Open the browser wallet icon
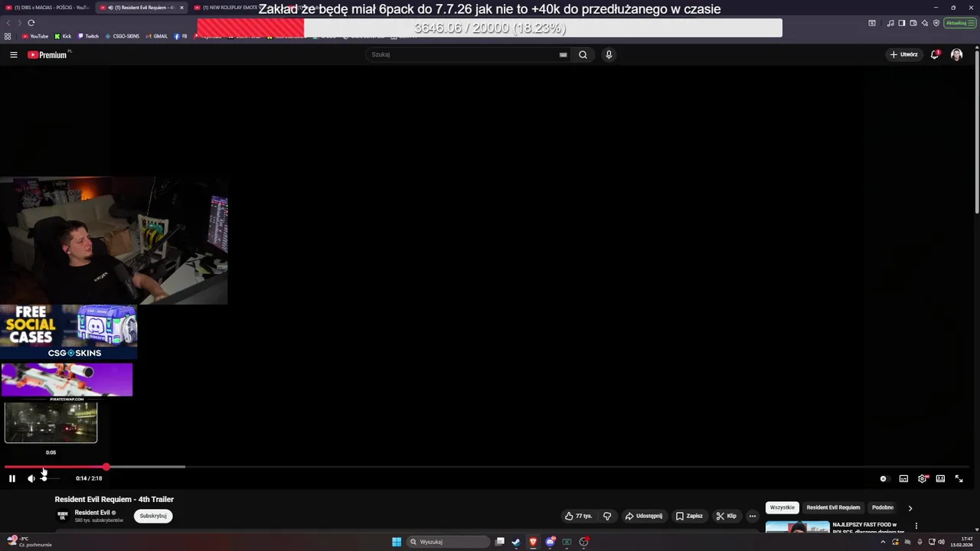This screenshot has height=551, width=980. coord(913,23)
